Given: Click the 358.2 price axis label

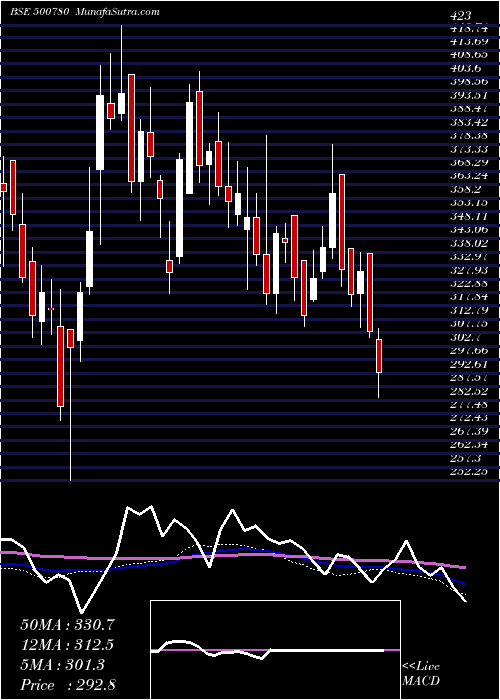Looking at the screenshot, I should point(466,189).
